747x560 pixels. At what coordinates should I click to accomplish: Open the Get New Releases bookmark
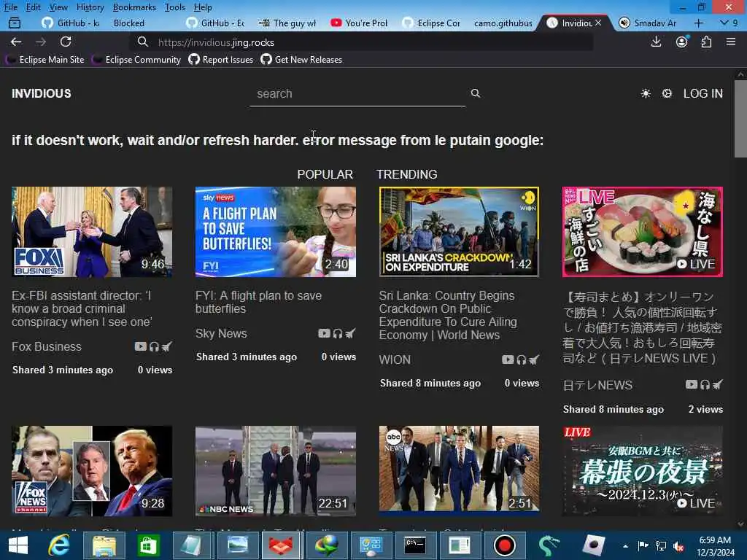point(301,60)
